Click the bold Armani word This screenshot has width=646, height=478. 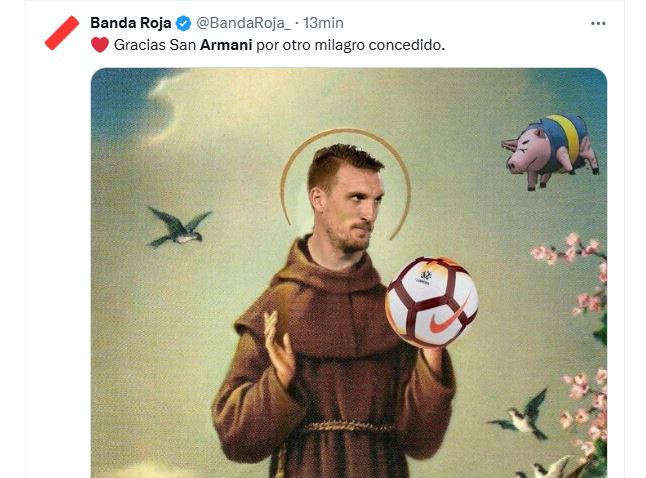click(x=226, y=45)
